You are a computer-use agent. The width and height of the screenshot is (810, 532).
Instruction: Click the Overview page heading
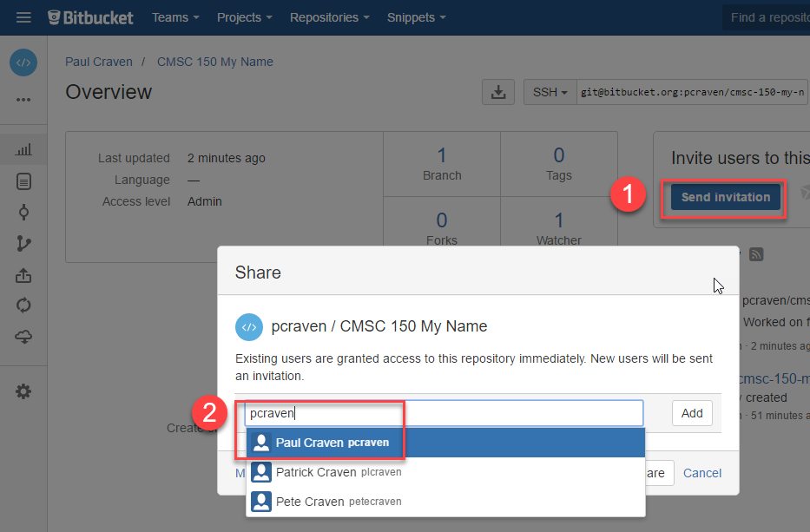109,92
